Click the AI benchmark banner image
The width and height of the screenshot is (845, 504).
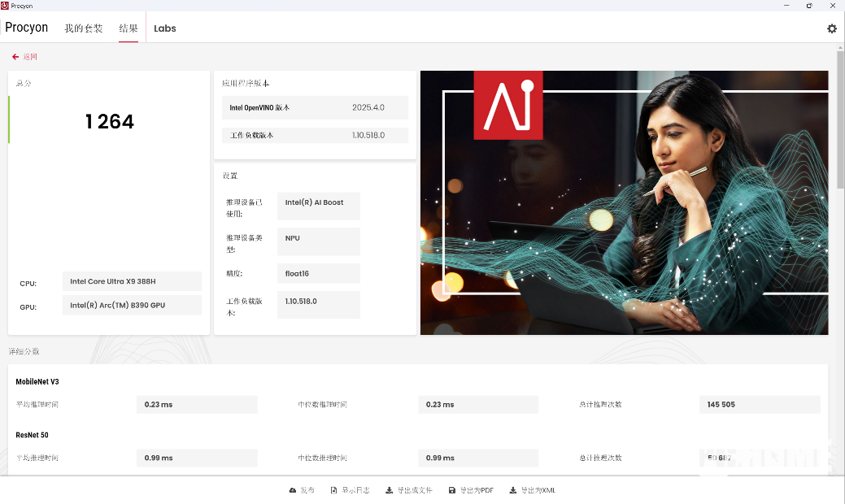pos(624,202)
